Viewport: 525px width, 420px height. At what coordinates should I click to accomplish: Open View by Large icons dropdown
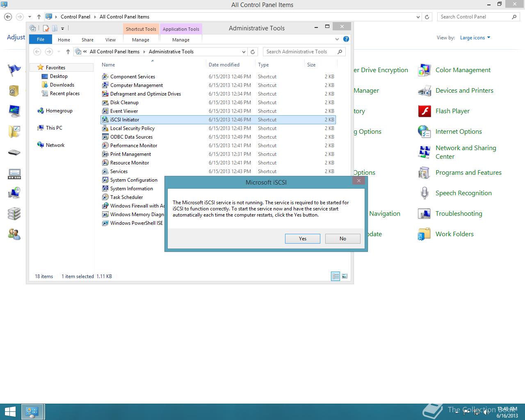tap(475, 38)
